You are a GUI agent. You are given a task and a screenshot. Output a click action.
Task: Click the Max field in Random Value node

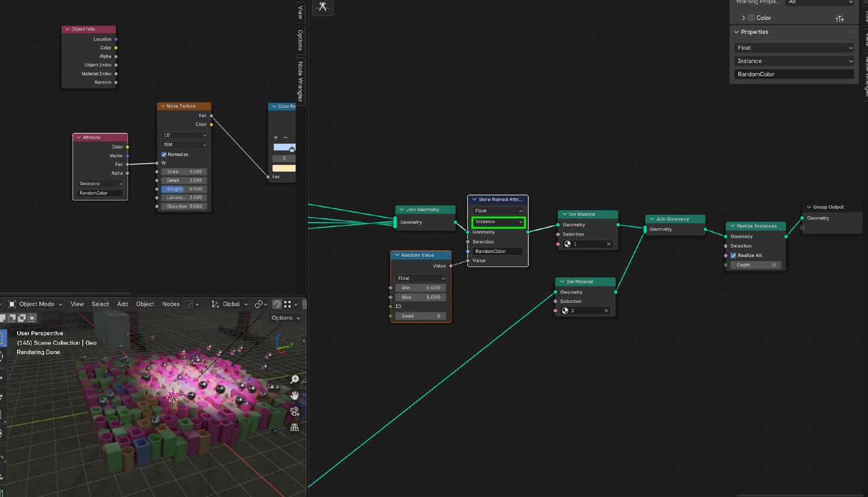[421, 297]
